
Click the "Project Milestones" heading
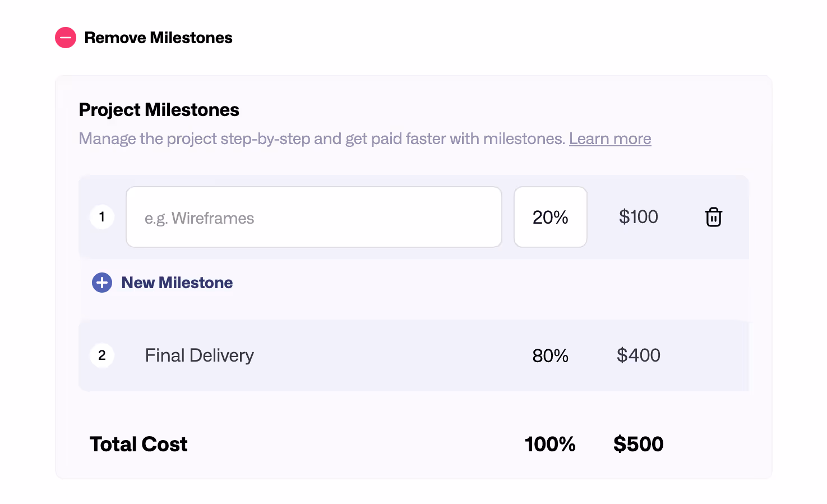click(159, 110)
